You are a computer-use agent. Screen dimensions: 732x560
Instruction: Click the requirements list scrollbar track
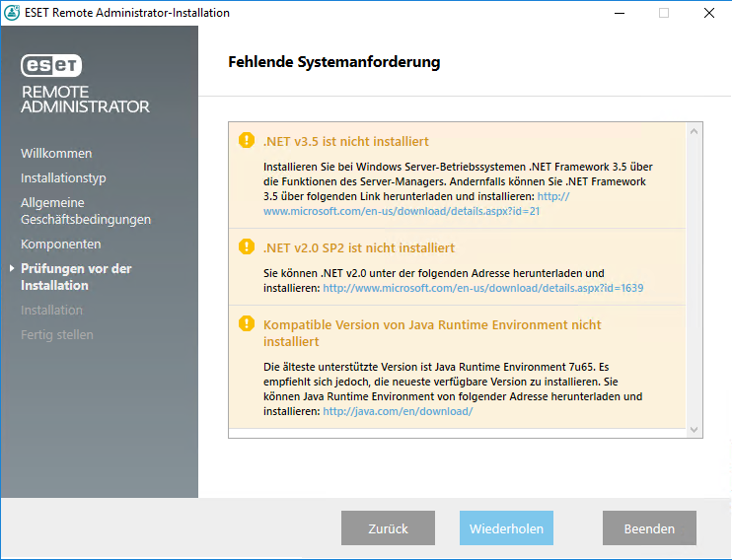pos(694,280)
